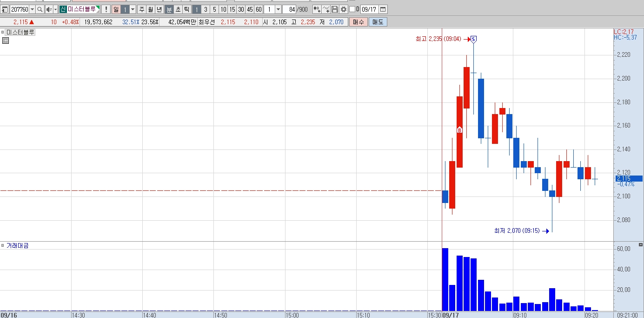Click the 09/16 date label on time axis

[x=8, y=315]
